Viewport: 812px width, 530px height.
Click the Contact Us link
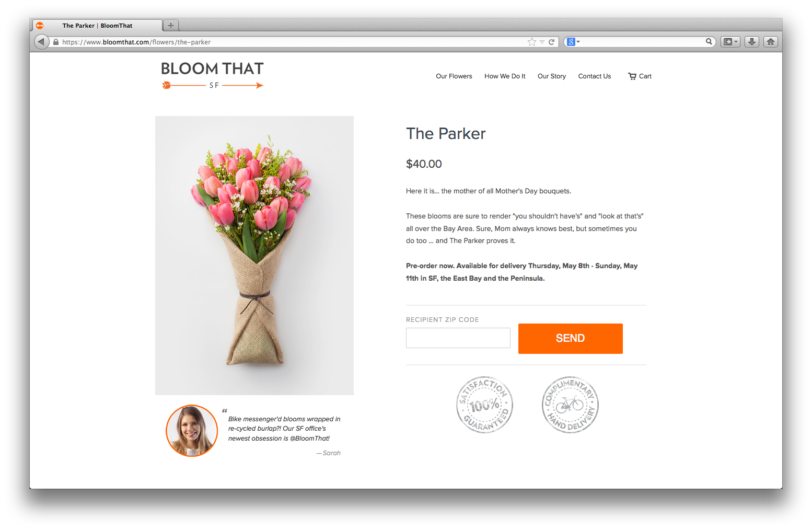(x=595, y=76)
